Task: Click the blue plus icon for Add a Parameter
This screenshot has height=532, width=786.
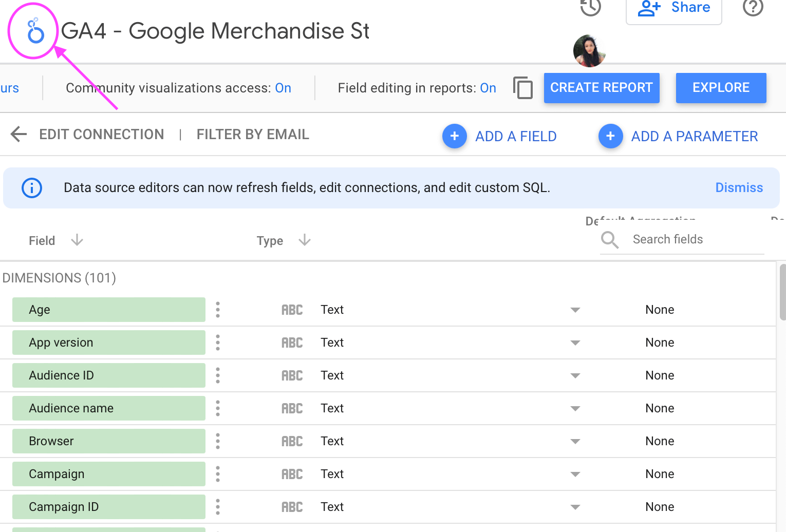Action: click(x=611, y=136)
